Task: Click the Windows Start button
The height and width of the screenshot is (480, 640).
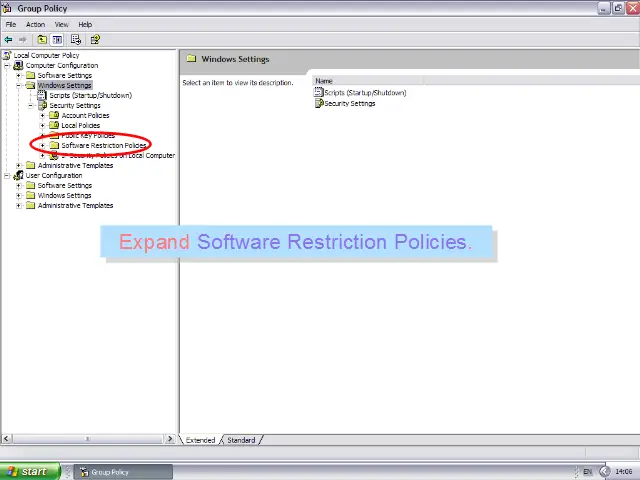Action: point(30,471)
